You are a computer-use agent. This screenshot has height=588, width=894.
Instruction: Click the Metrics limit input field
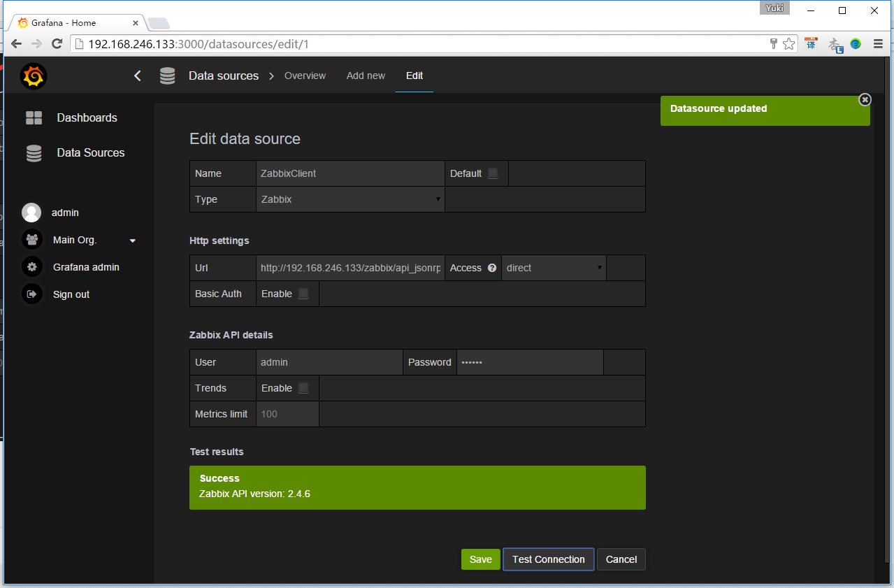(288, 414)
